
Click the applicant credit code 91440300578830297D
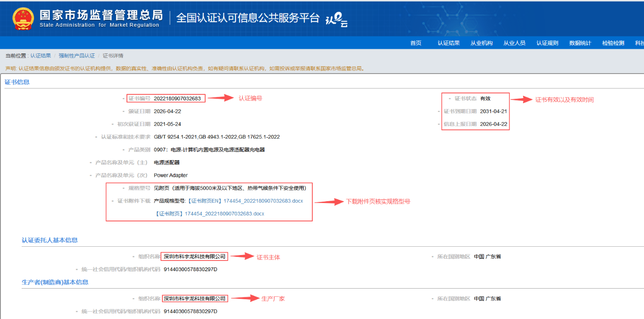190,269
